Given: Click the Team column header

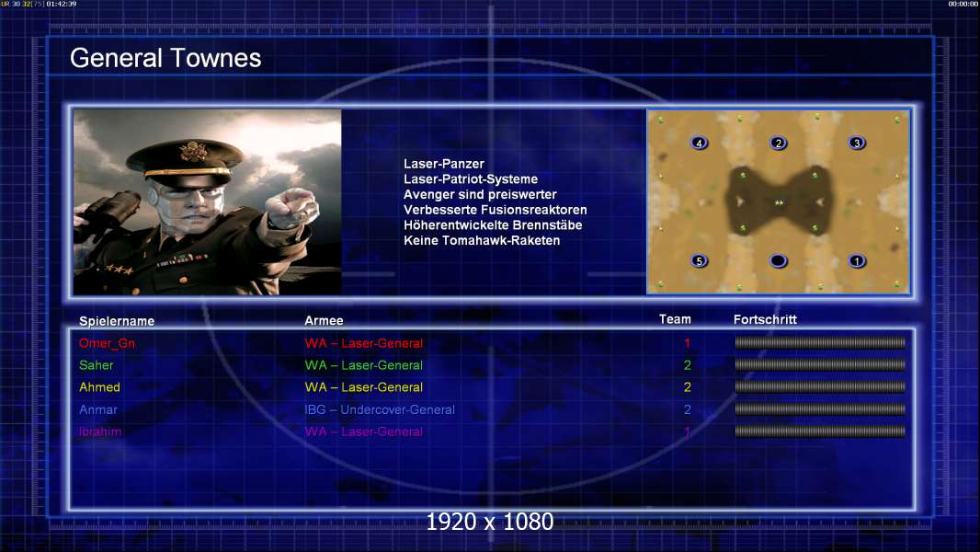Looking at the screenshot, I should [x=675, y=319].
